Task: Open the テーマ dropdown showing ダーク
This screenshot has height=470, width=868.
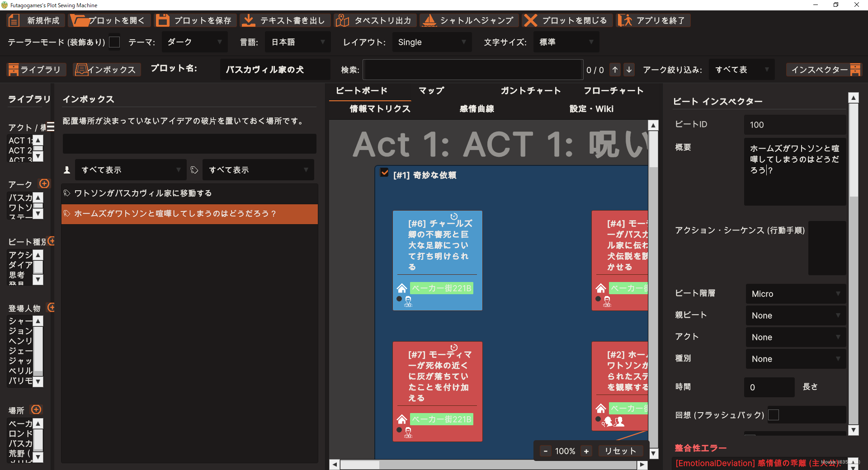Action: click(x=194, y=42)
